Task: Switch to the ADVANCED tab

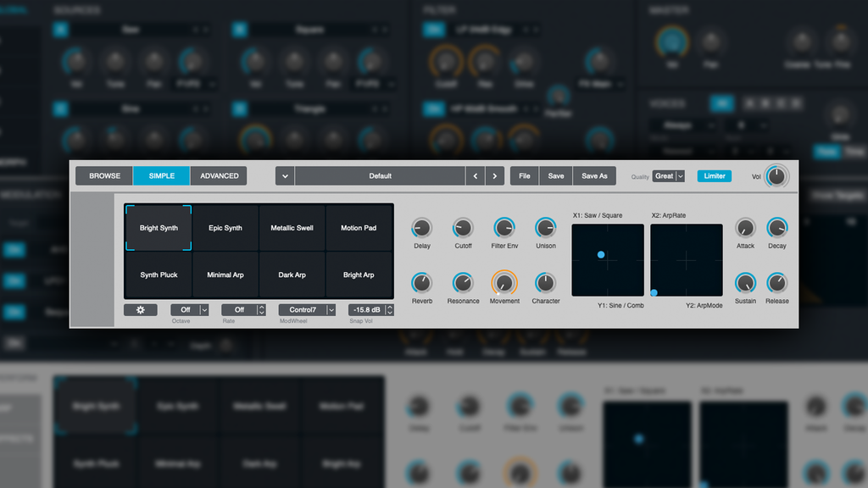Action: pyautogui.click(x=218, y=175)
